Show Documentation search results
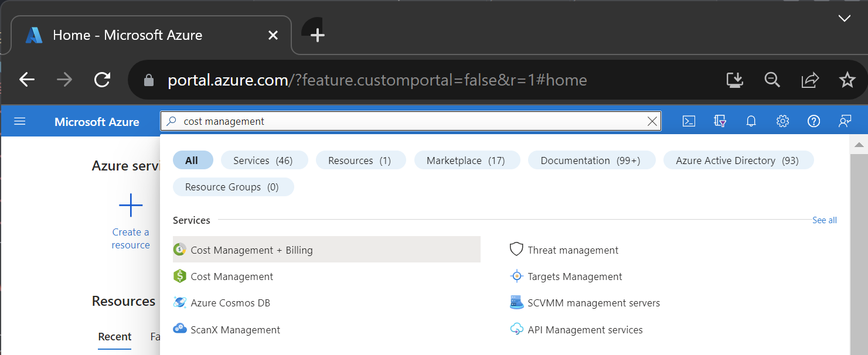Screen dimensions: 868x355 coord(590,161)
